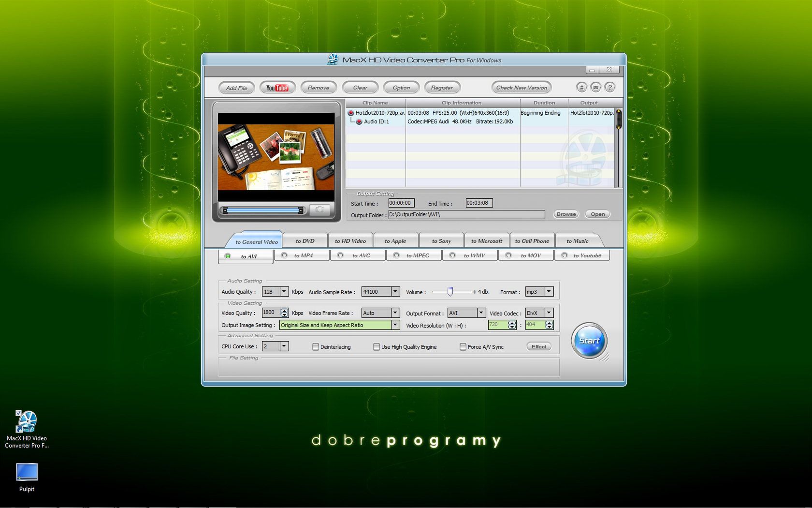The height and width of the screenshot is (508, 812).
Task: Open the About info icon
Action: [581, 88]
